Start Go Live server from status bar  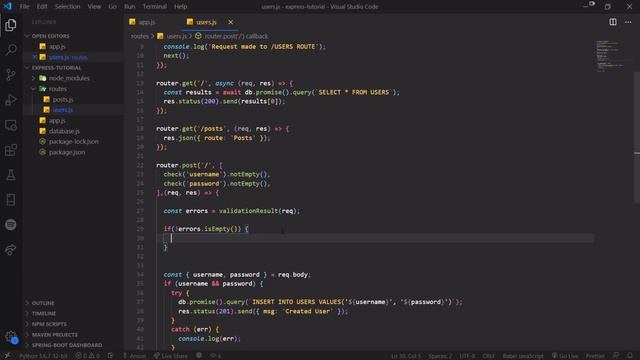click(x=565, y=356)
